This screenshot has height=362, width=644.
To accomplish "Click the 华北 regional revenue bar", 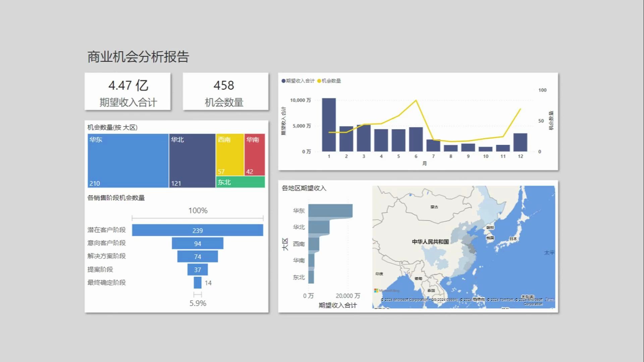I will click(x=319, y=227).
